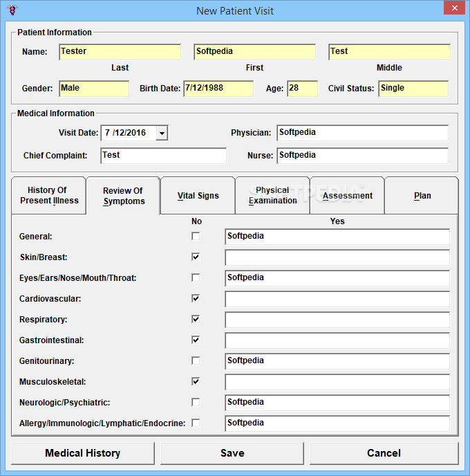Screen dimensions: 470x476
Task: Check the Neurologic/Psychiatric No checkbox
Action: (196, 402)
